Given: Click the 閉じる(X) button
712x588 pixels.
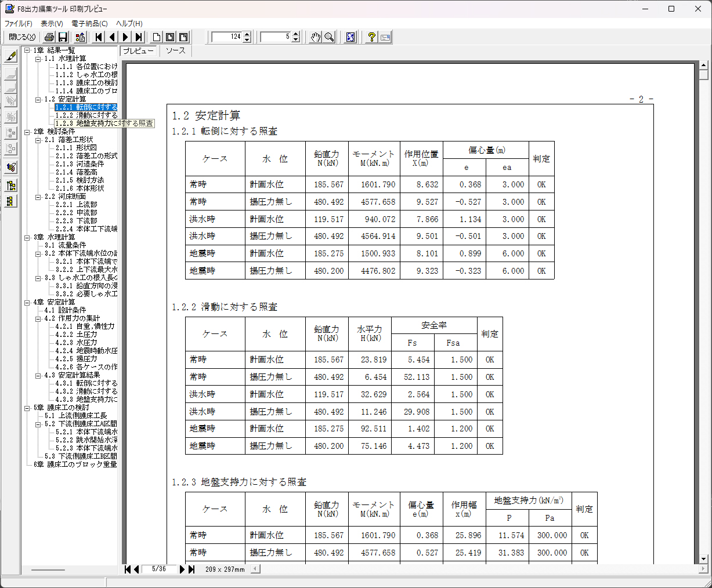Looking at the screenshot, I should click(22, 37).
